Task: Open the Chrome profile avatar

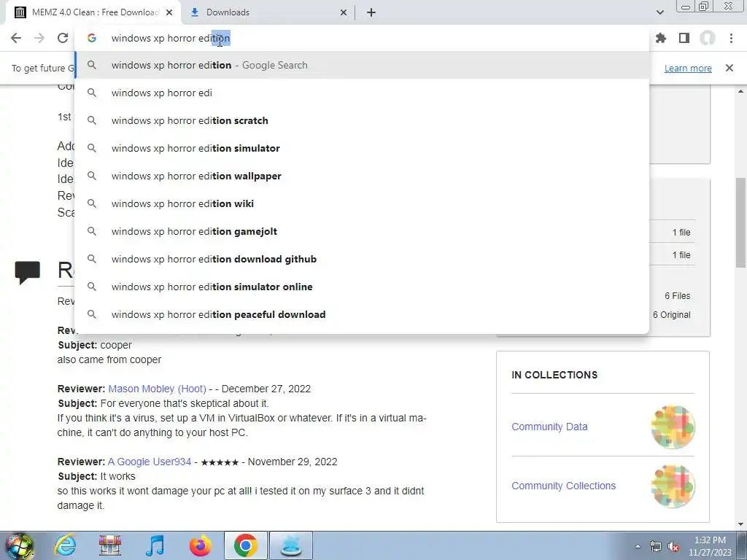Action: pos(708,38)
